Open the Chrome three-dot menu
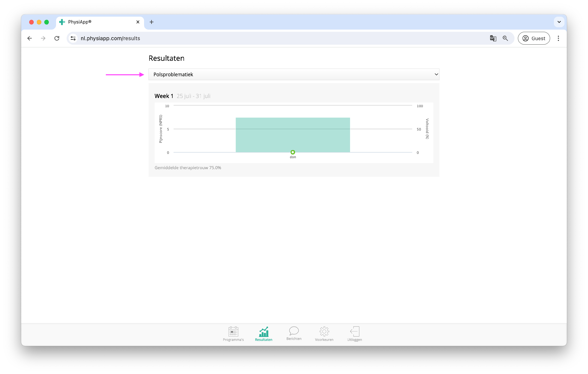This screenshot has width=588, height=374. (558, 38)
